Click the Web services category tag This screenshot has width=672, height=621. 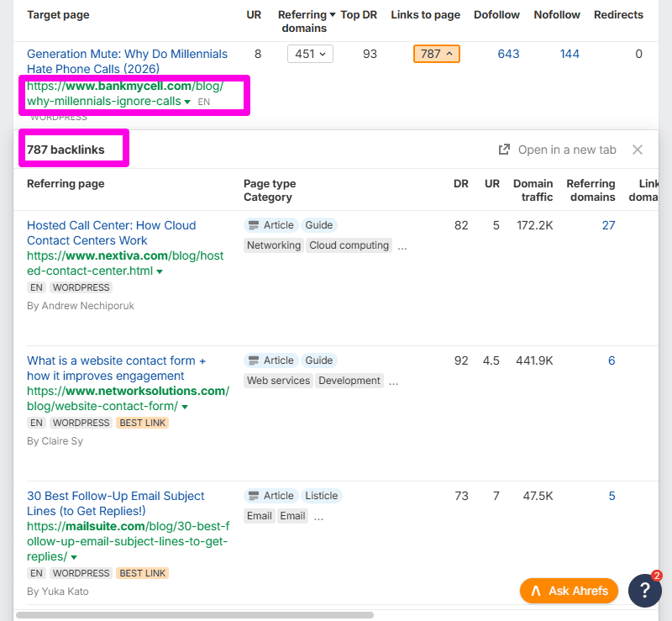(x=279, y=381)
